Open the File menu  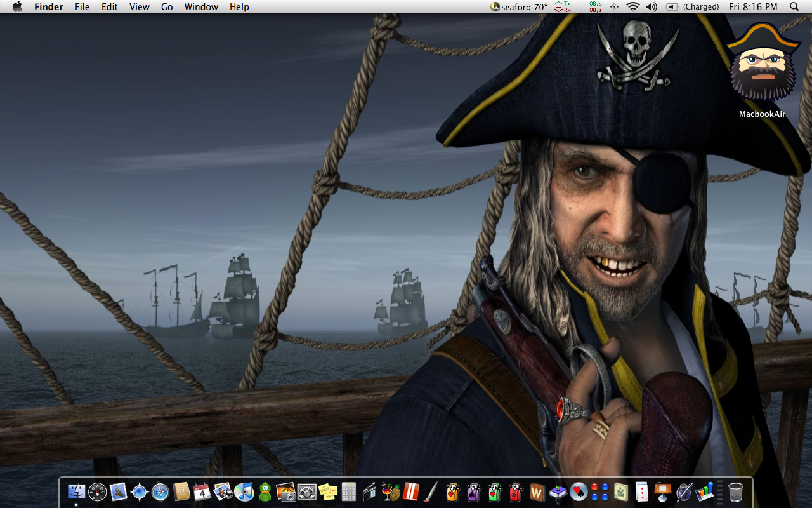point(82,7)
